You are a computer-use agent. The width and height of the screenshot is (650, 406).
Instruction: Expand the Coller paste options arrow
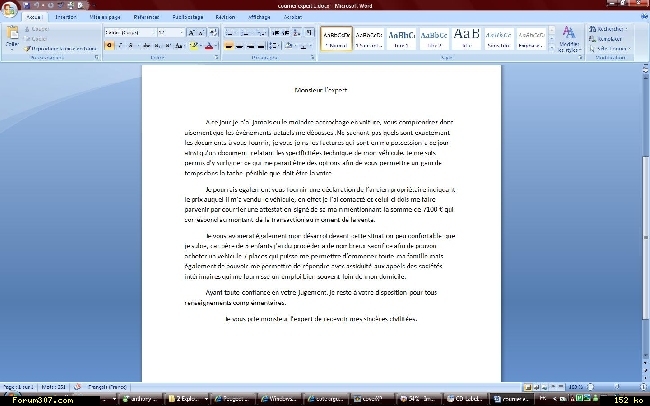coord(12,48)
